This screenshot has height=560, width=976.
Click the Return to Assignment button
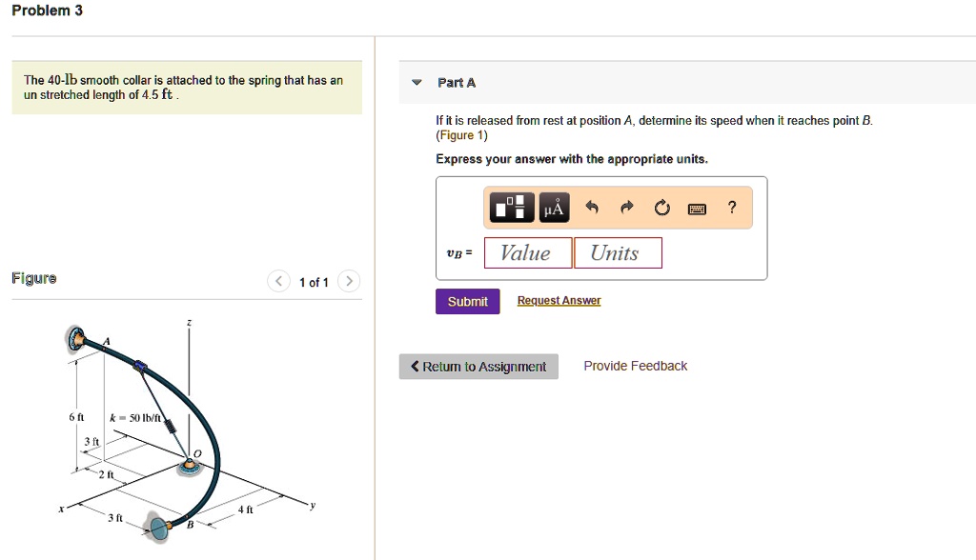tap(478, 366)
